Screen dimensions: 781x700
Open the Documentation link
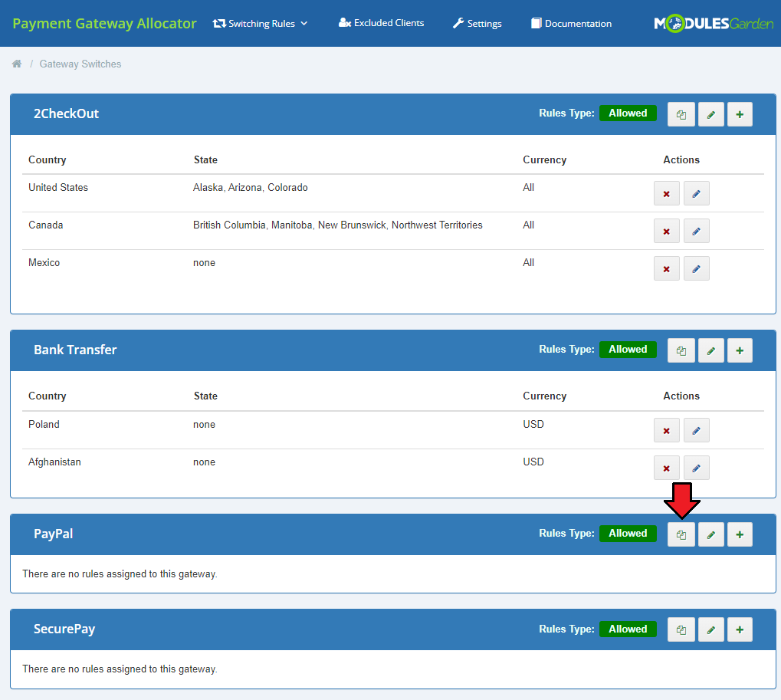[x=571, y=24]
